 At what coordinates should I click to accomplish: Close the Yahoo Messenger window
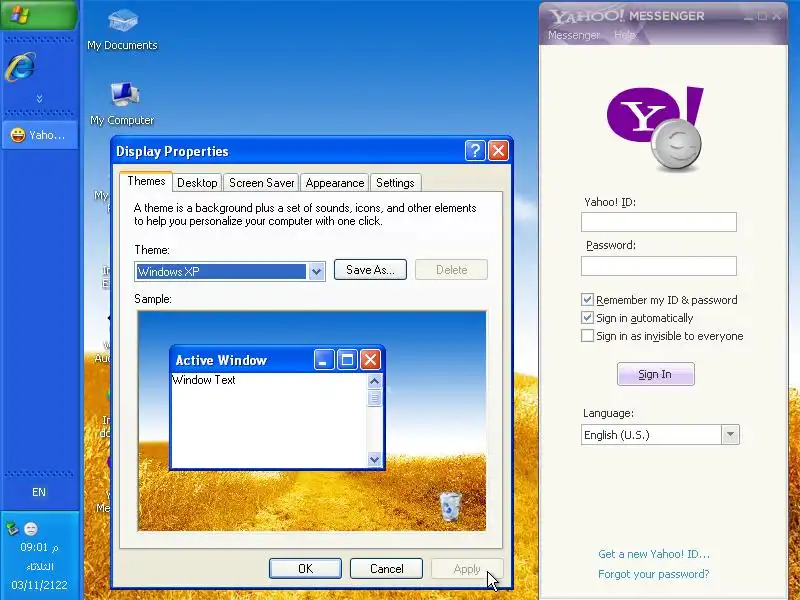[x=777, y=16]
